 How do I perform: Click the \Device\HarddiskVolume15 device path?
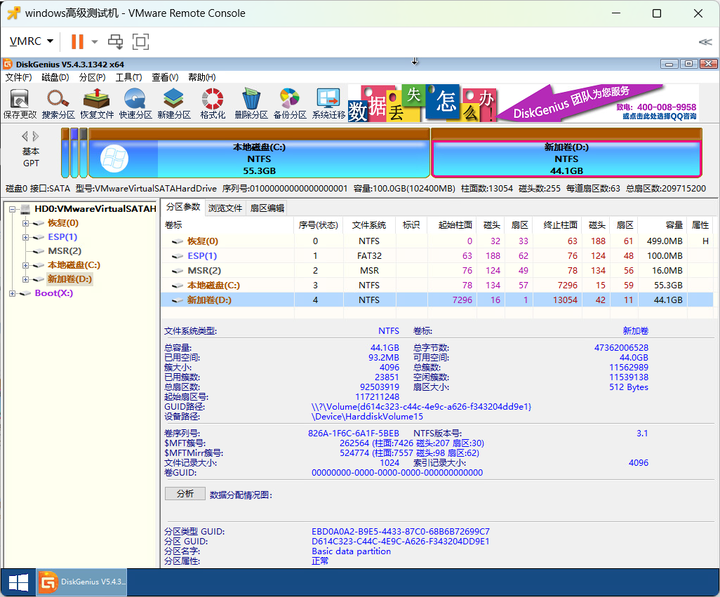(367, 417)
